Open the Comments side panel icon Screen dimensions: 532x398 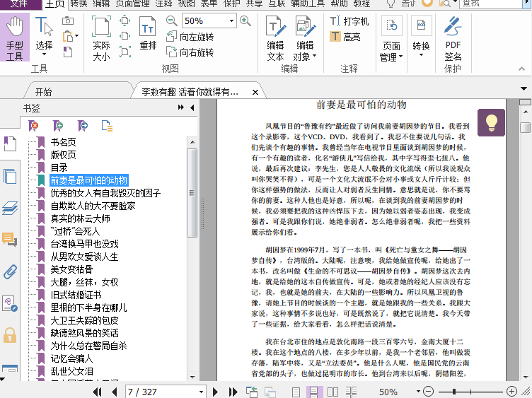tap(10, 240)
